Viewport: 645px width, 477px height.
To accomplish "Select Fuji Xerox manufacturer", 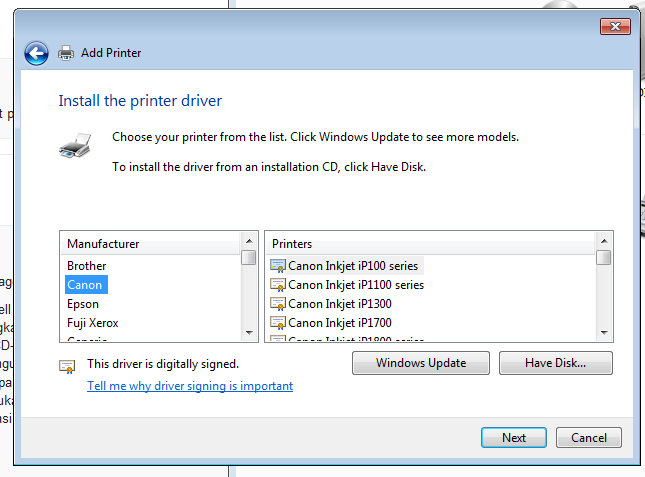I will [93, 323].
